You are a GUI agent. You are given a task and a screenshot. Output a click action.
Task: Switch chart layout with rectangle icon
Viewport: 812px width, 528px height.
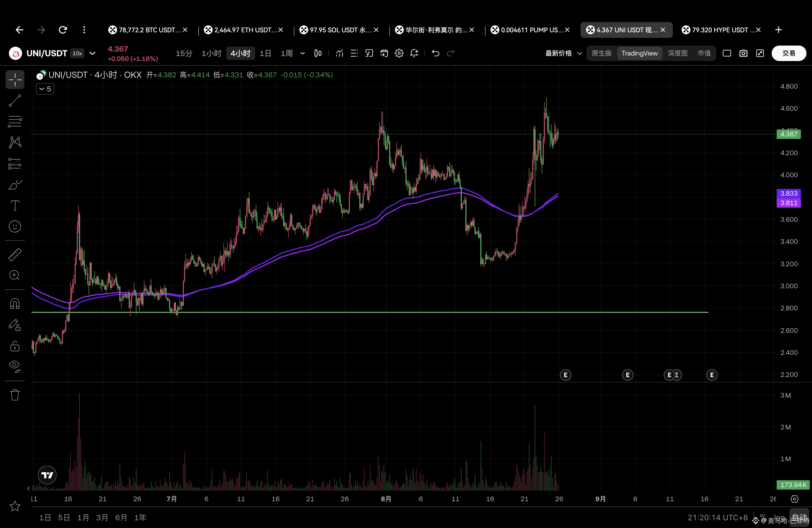point(727,53)
